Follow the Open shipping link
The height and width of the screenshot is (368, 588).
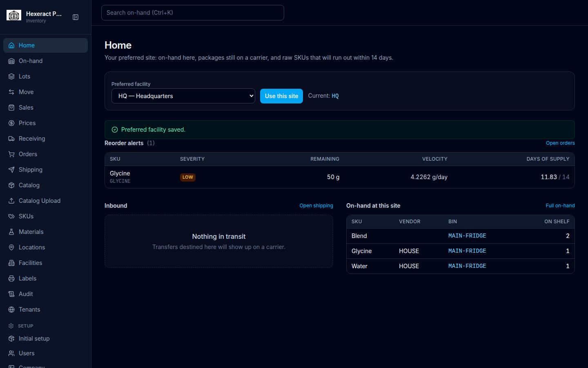point(316,206)
